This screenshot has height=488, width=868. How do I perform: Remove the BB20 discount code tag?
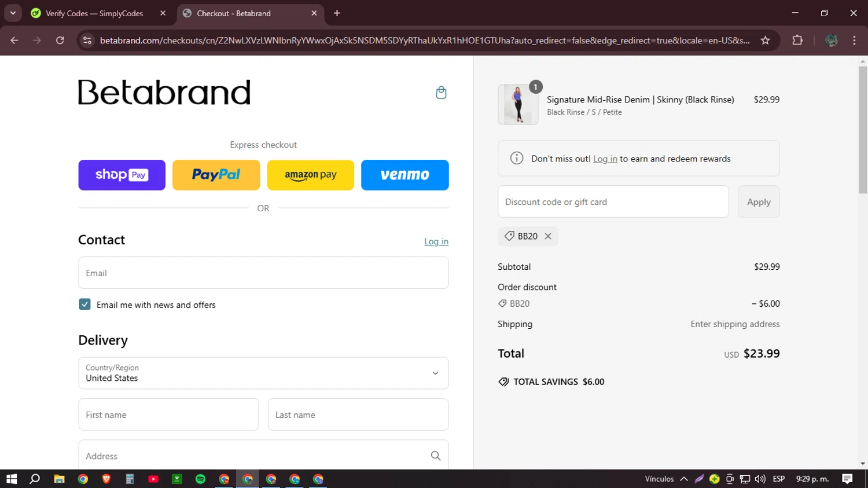coord(548,236)
